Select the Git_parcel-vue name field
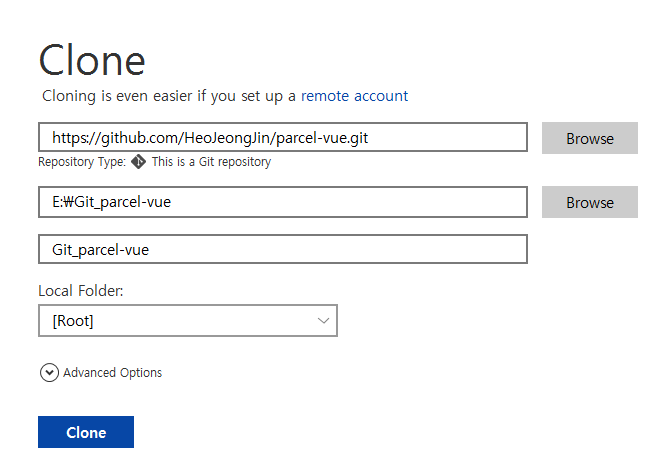The height and width of the screenshot is (473, 670). tap(283, 249)
